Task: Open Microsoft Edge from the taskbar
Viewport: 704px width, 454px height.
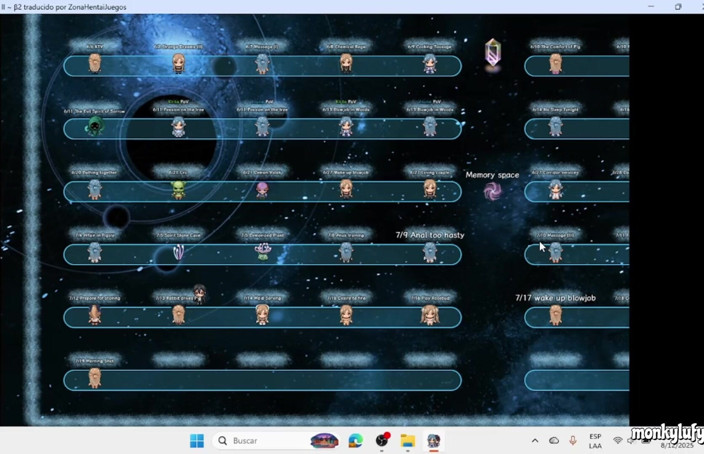Action: tap(356, 441)
